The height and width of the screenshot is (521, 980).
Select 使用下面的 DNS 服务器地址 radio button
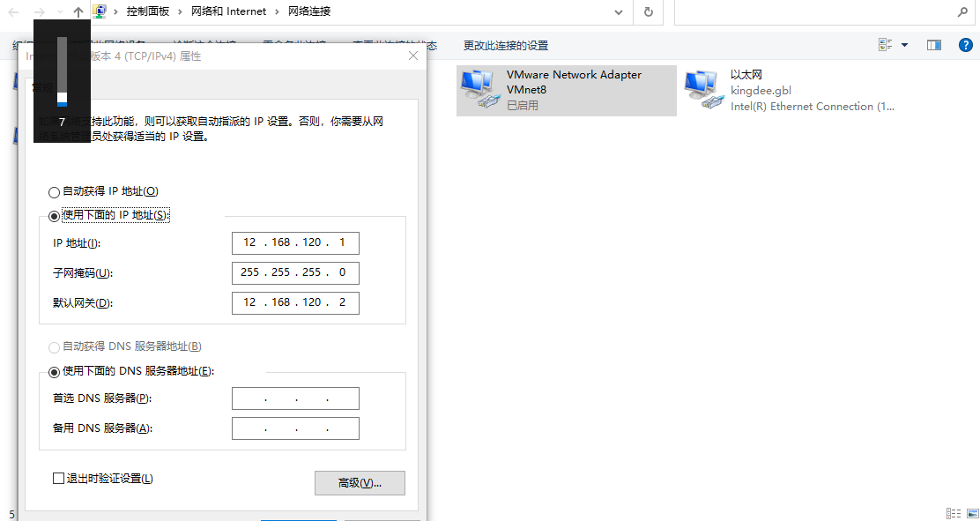55,372
